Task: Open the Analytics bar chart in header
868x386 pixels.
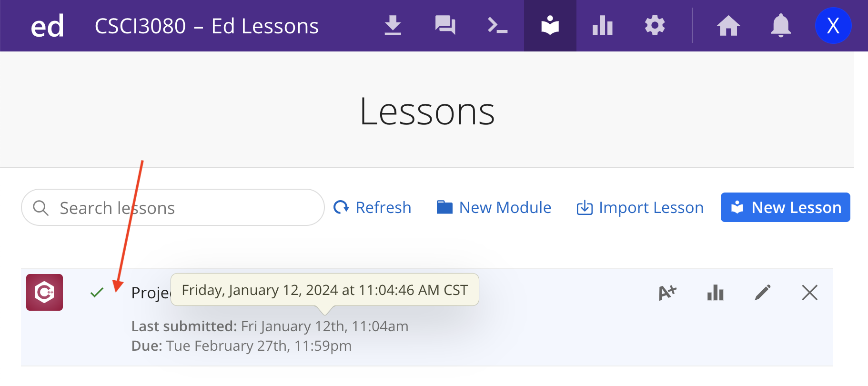Action: 602,26
